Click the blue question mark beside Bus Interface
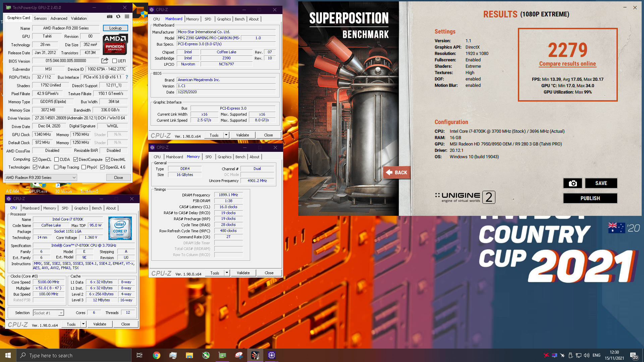The image size is (644, 362). [127, 77]
